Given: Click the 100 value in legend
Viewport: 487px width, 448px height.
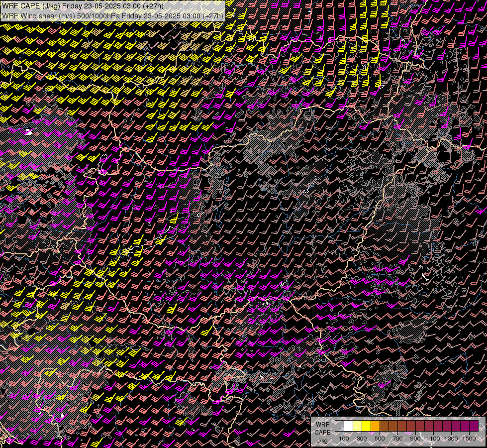Looking at the screenshot, I should (344, 439).
